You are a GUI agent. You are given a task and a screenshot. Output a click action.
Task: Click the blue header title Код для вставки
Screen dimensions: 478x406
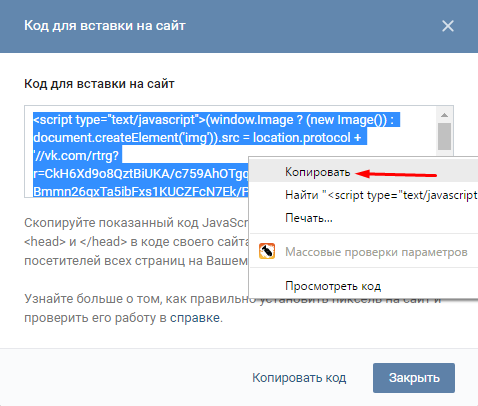tap(105, 26)
